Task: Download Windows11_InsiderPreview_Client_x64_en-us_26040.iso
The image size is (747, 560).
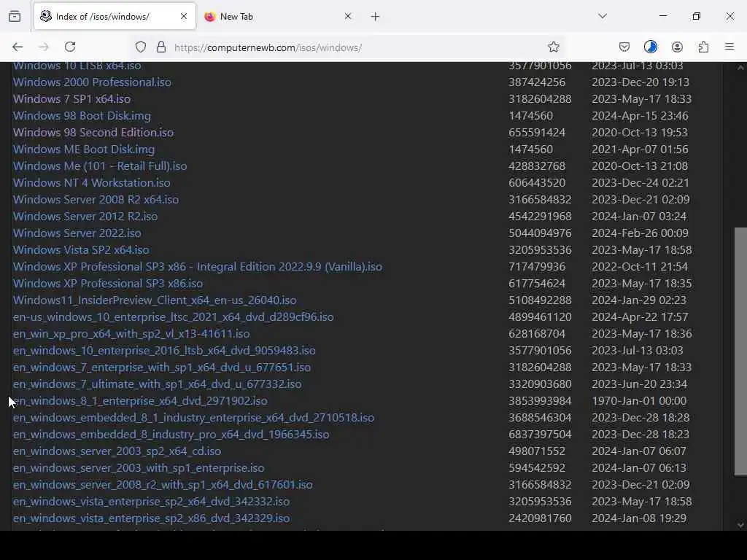Action: (x=155, y=300)
